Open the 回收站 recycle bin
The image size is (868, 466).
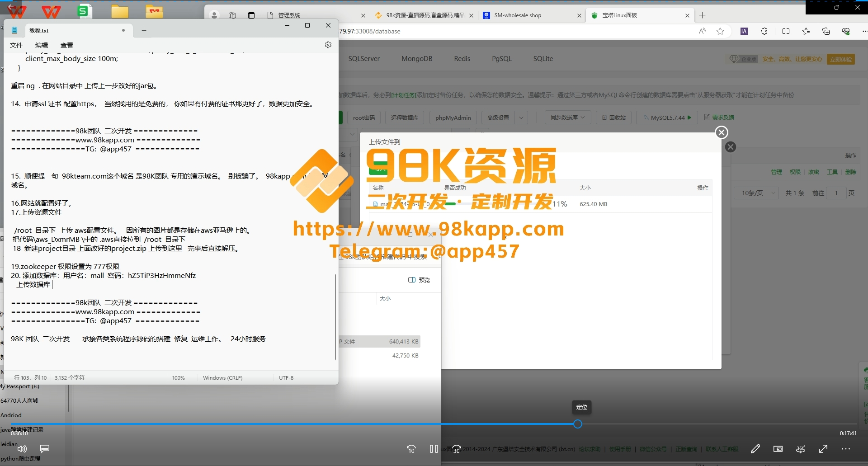point(614,118)
